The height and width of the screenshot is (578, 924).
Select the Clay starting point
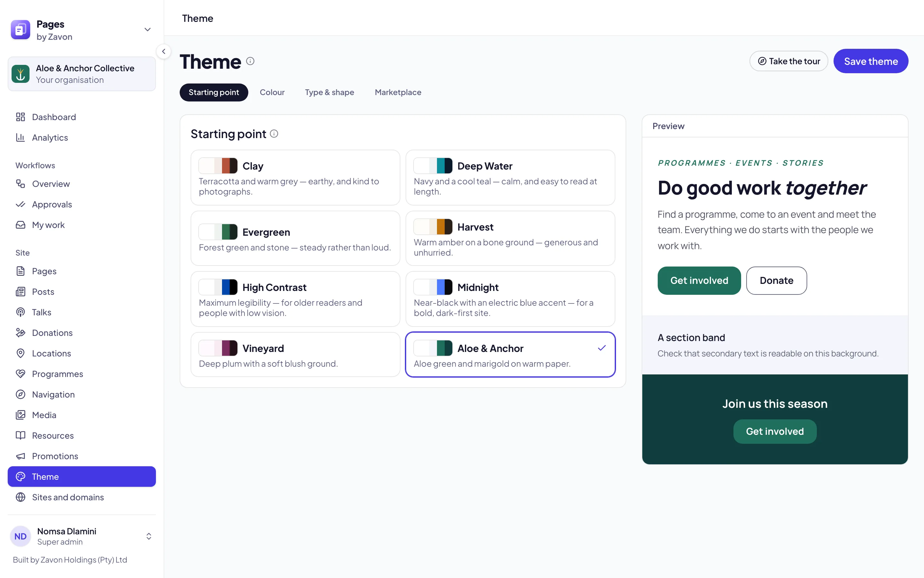click(x=295, y=177)
